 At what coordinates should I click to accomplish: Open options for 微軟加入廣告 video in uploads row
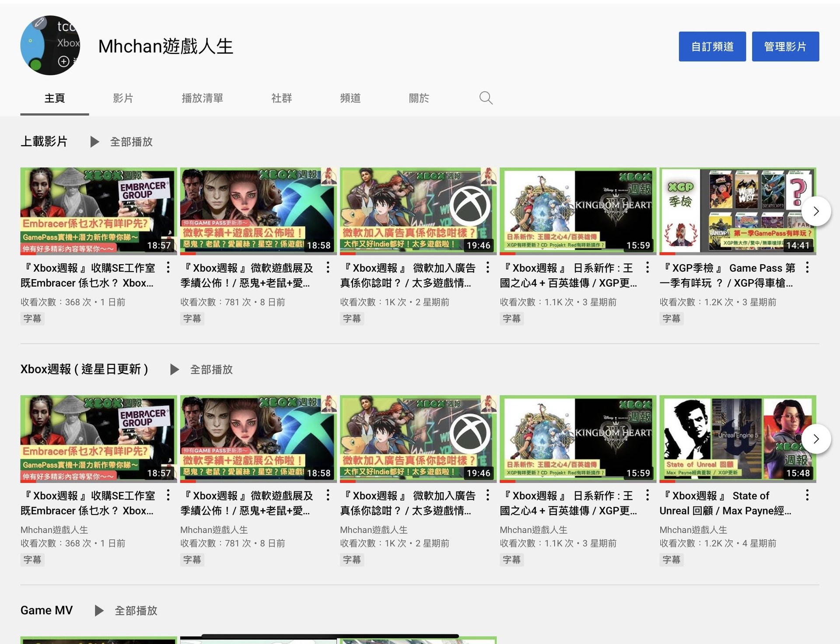(x=488, y=267)
